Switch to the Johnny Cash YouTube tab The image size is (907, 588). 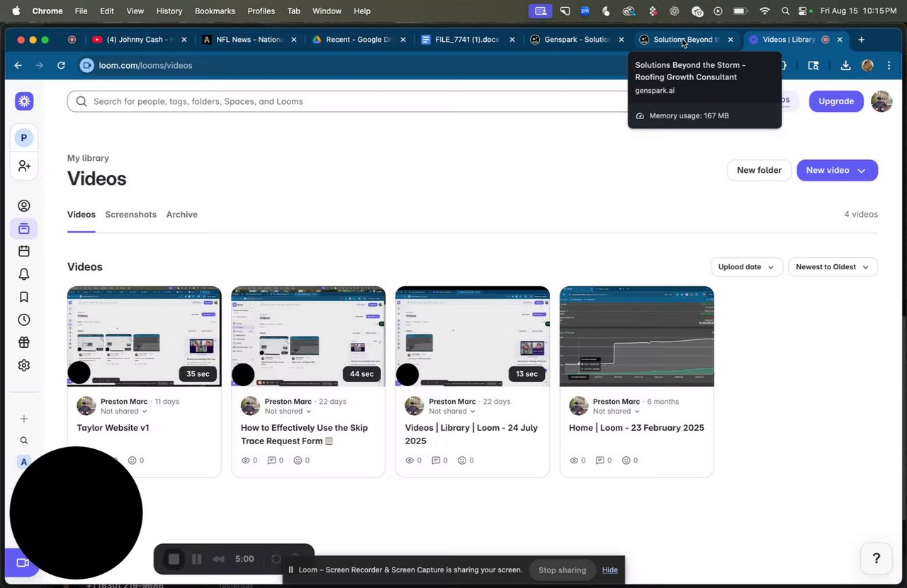click(x=140, y=40)
